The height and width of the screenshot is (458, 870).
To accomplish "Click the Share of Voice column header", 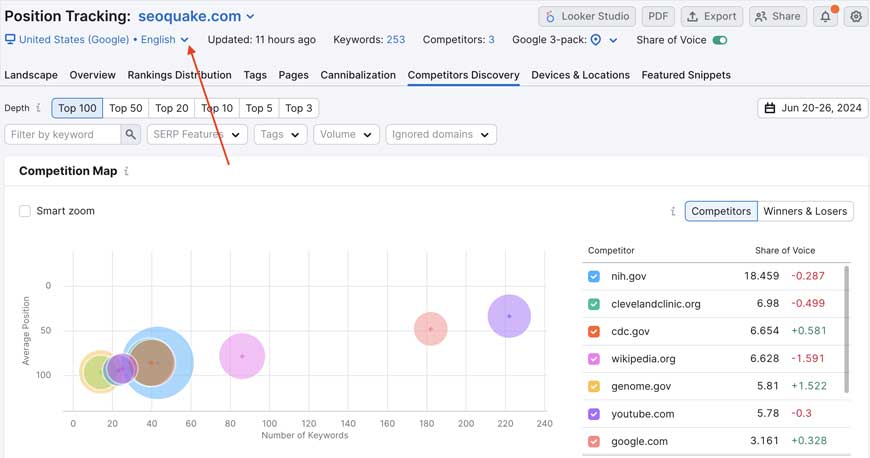I will 785,250.
